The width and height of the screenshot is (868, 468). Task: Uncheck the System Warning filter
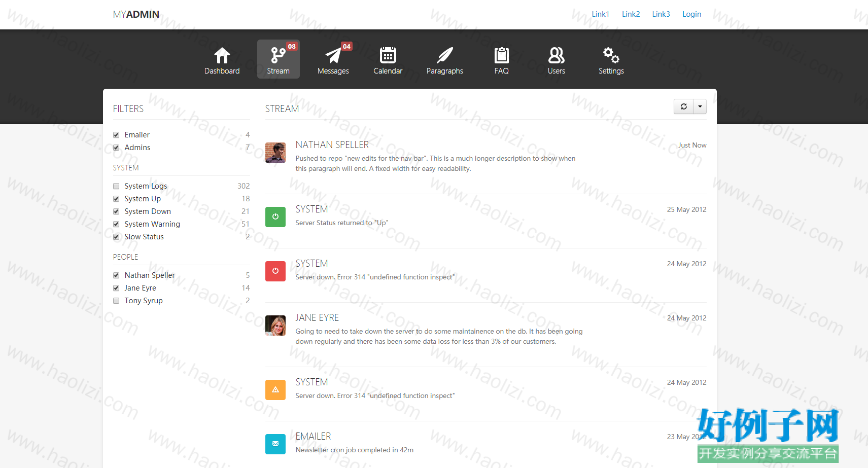116,224
